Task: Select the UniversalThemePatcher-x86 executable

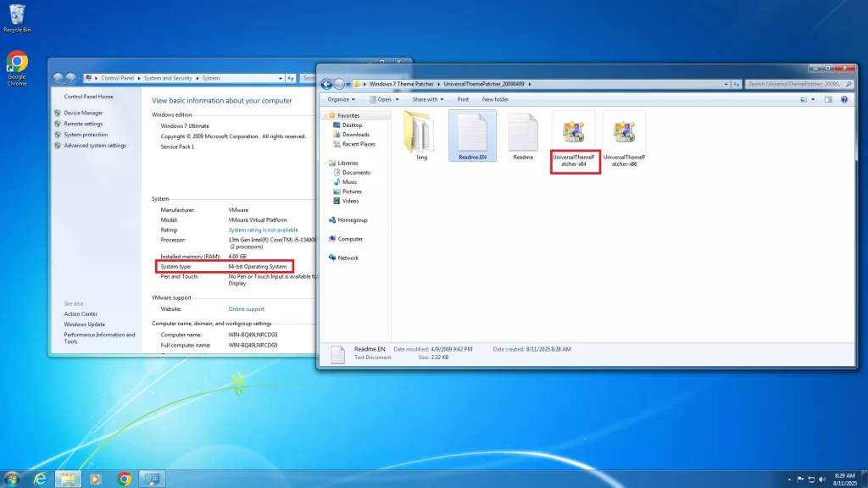Action: point(624,140)
